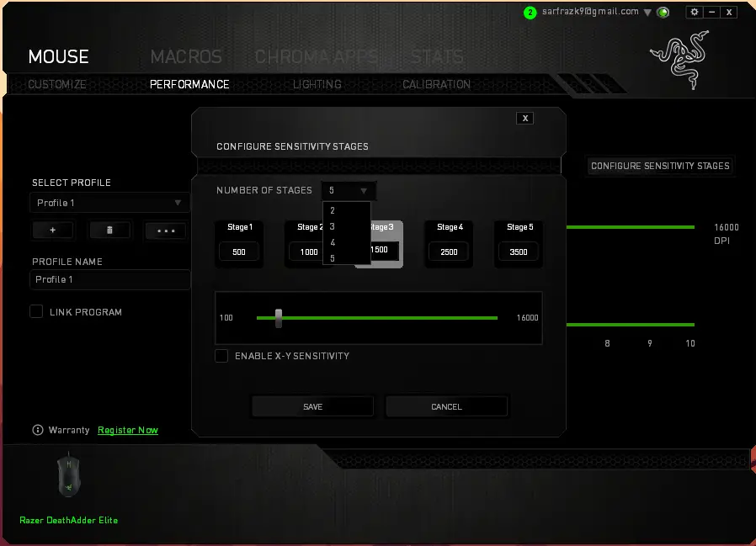Enable the Link Program checkbox

coord(36,311)
